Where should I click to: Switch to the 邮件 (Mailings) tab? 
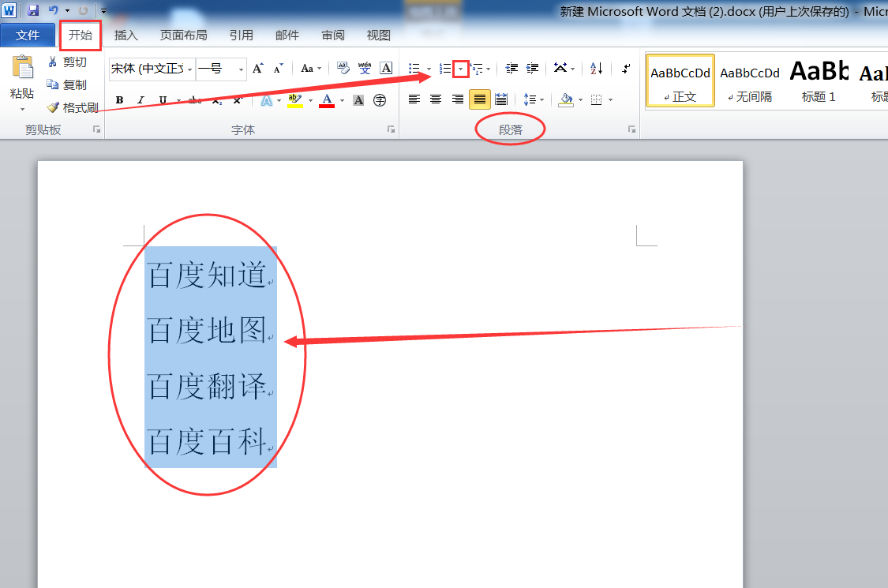pos(287,35)
